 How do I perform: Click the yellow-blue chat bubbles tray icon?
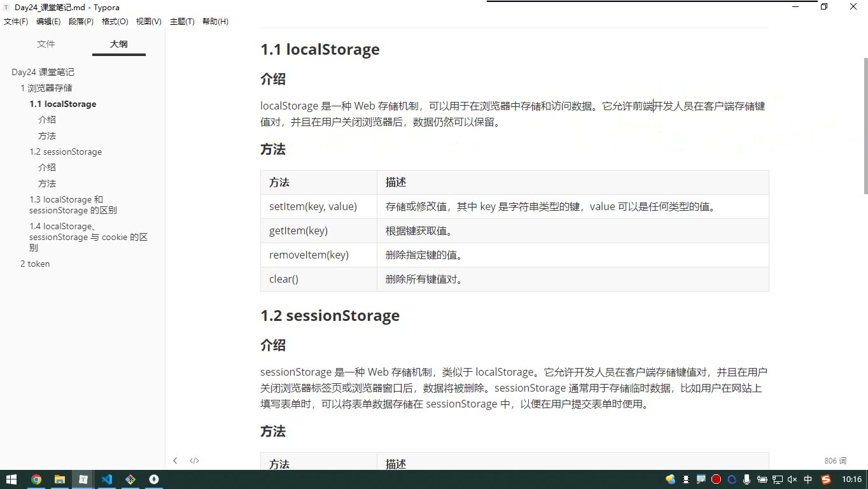pyautogui.click(x=670, y=479)
